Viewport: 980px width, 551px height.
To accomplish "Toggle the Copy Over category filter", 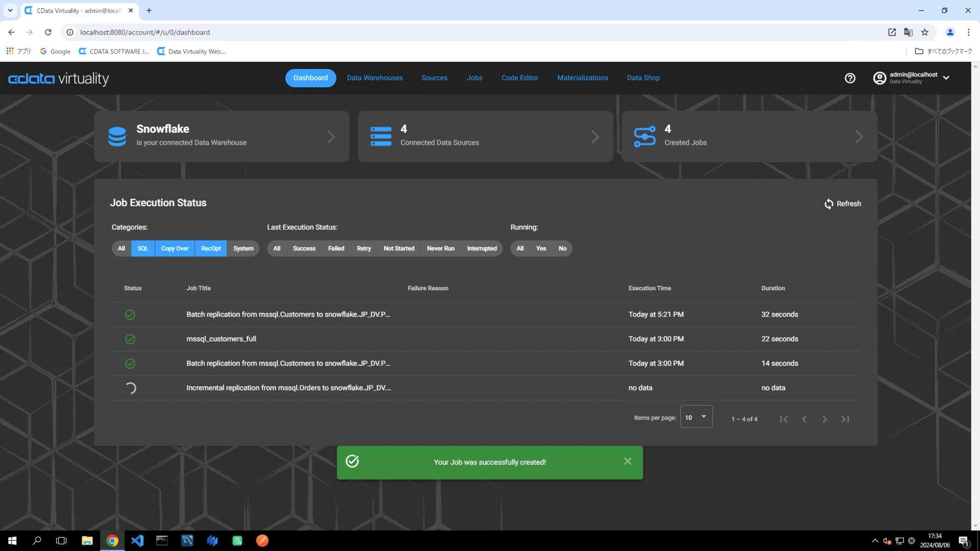I will pyautogui.click(x=175, y=248).
